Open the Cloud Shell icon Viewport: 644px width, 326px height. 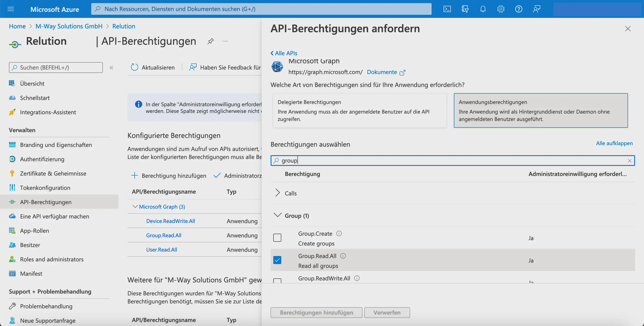coord(447,9)
